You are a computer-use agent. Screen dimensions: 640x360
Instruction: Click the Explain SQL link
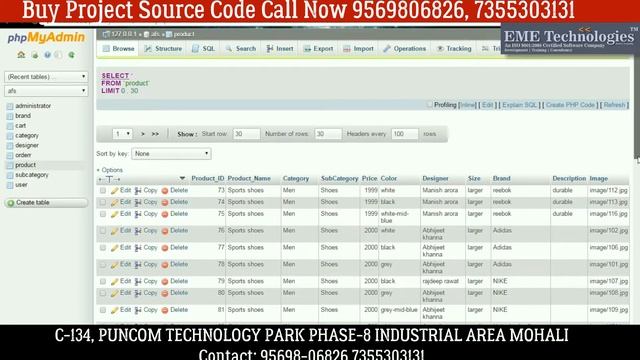point(519,105)
